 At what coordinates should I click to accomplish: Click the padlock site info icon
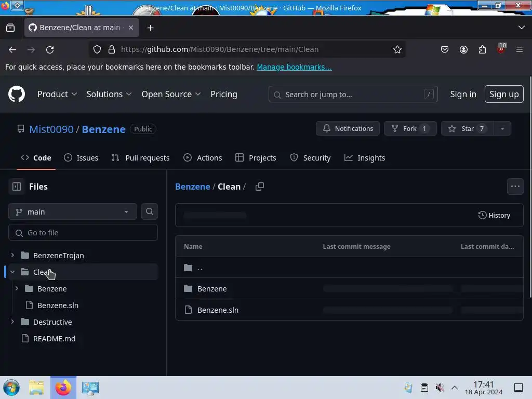point(112,49)
